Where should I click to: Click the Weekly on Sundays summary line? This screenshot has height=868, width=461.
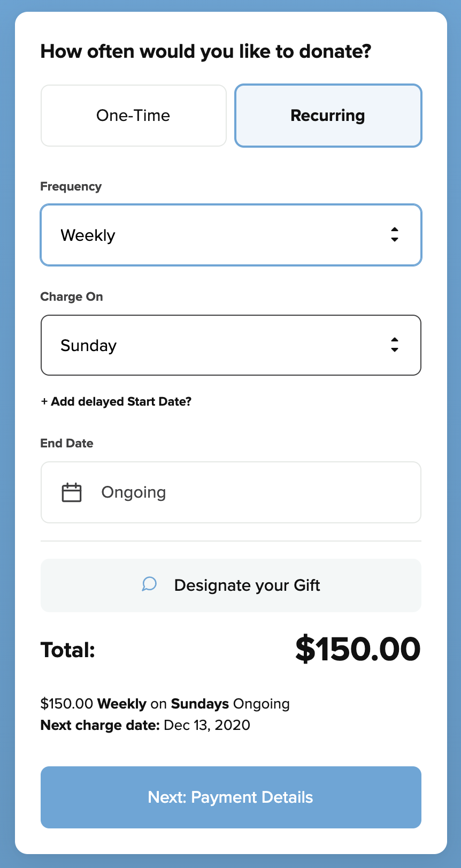165,703
